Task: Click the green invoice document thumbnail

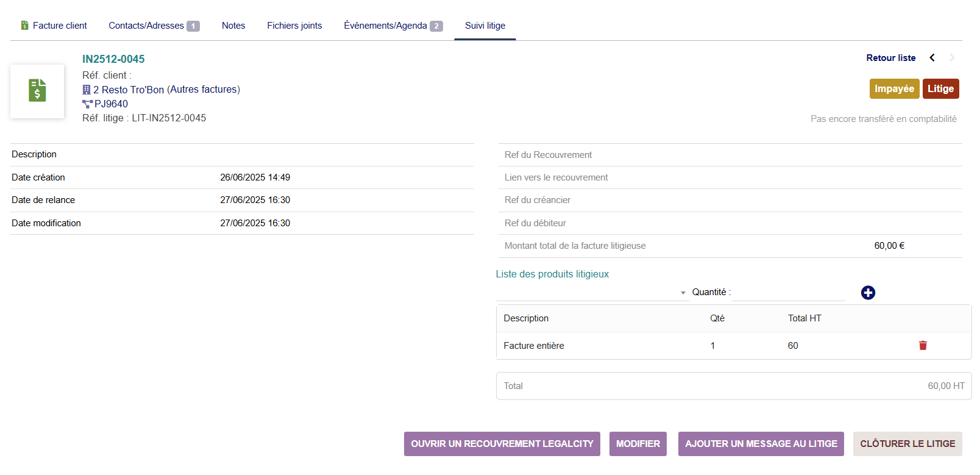Action: click(37, 91)
